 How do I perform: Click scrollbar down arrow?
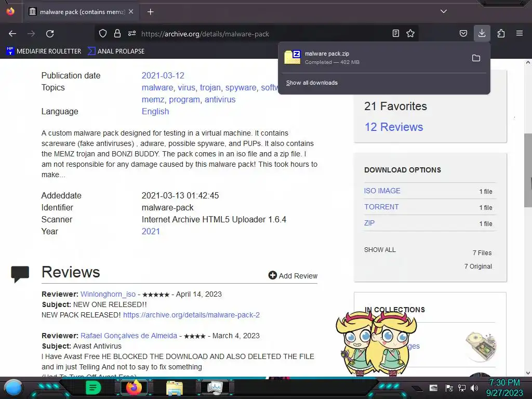pyautogui.click(x=528, y=373)
